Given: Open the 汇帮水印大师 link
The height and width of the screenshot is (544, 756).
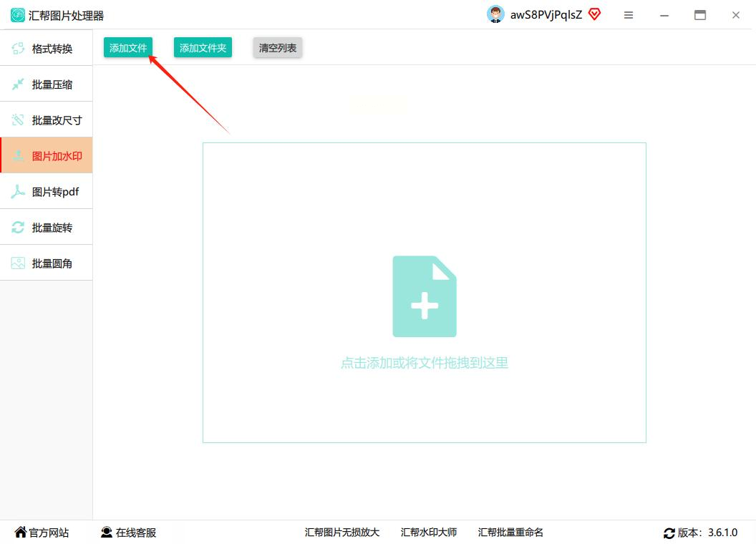Looking at the screenshot, I should tap(429, 533).
